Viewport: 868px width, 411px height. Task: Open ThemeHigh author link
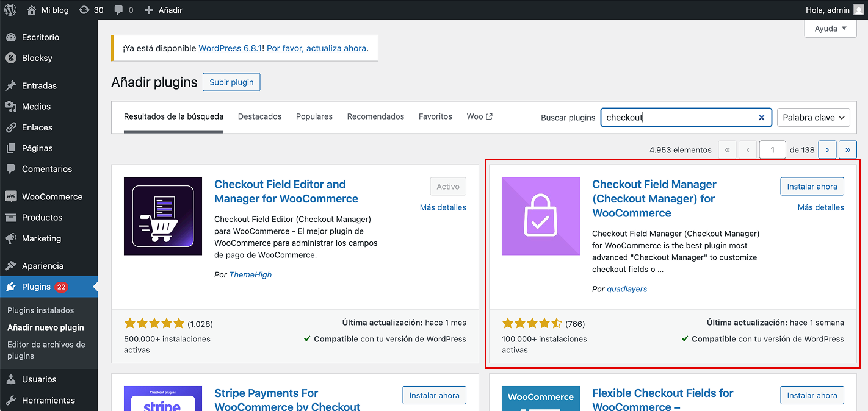[x=250, y=274]
